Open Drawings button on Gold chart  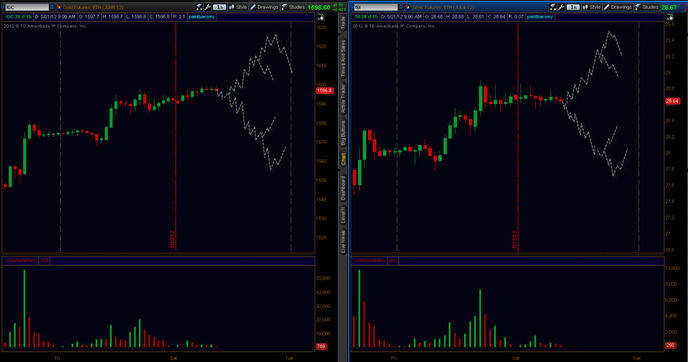[264, 7]
